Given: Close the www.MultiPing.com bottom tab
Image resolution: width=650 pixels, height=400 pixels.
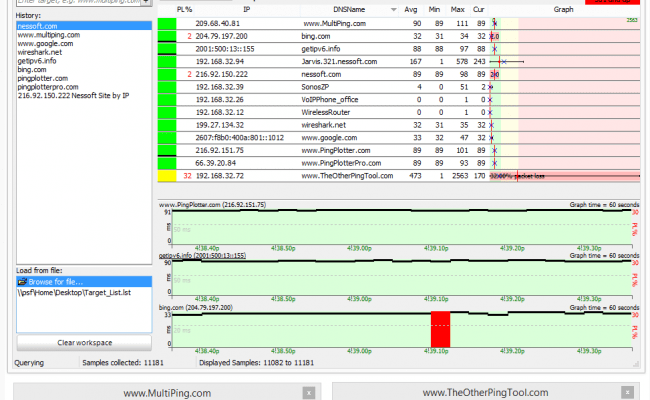Looking at the screenshot, I should point(308,393).
